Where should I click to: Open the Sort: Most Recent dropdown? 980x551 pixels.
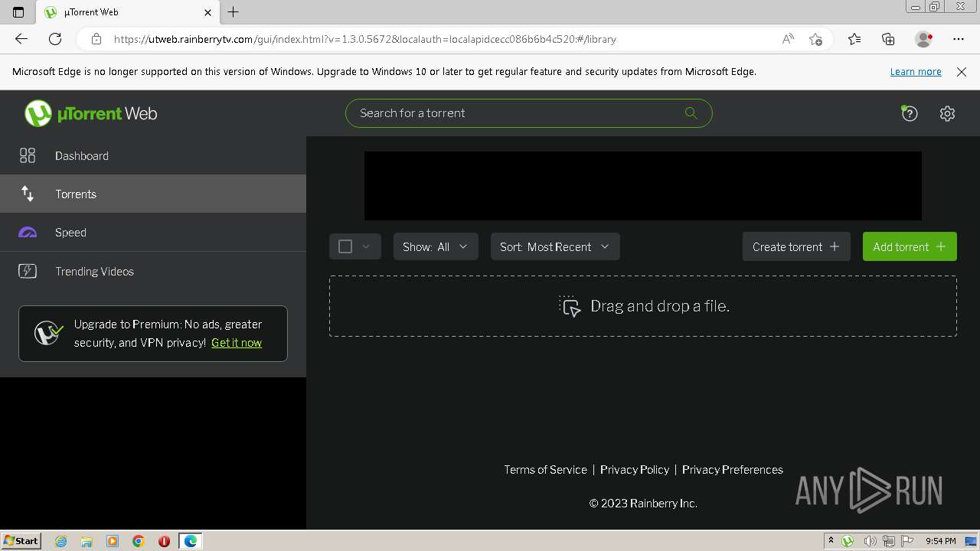tap(555, 246)
